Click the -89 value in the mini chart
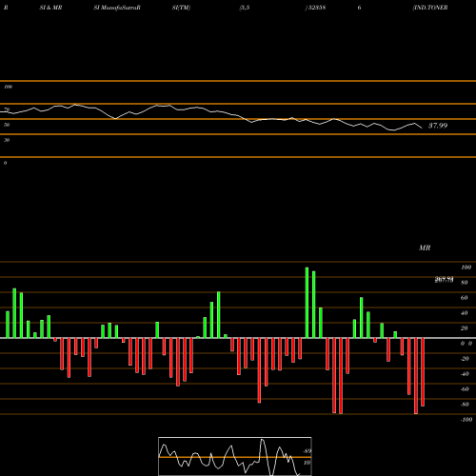This screenshot has width=476, height=476. [x=307, y=451]
